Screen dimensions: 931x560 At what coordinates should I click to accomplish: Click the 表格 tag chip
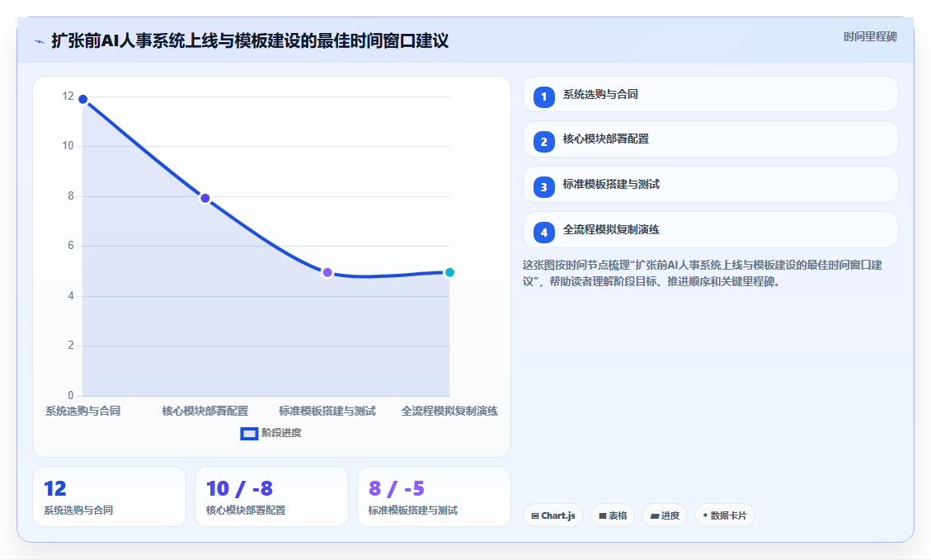coord(613,515)
